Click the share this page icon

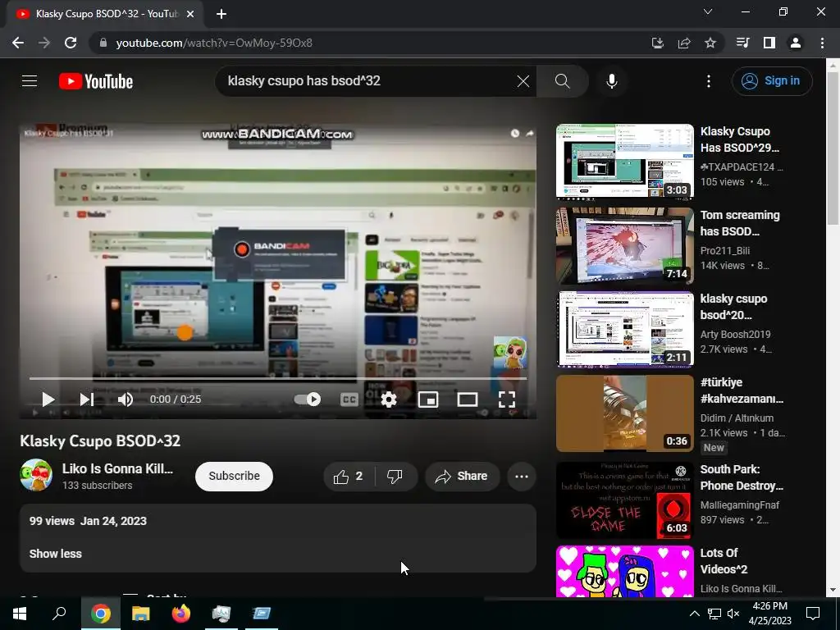(684, 43)
